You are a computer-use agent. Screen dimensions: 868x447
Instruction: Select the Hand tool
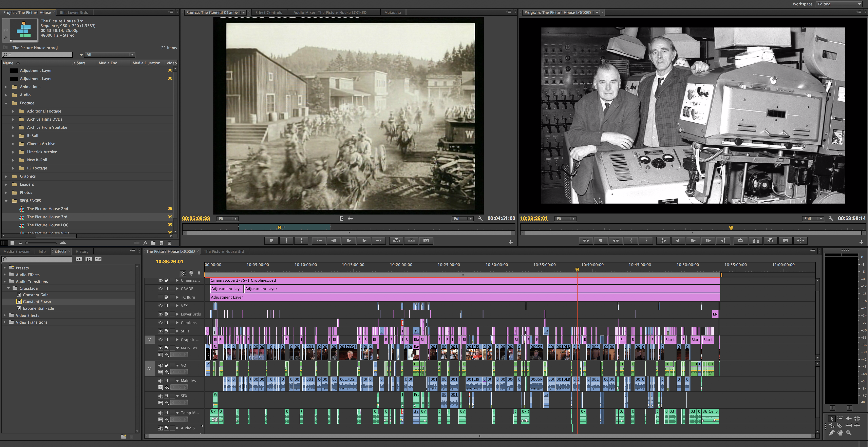tap(840, 433)
